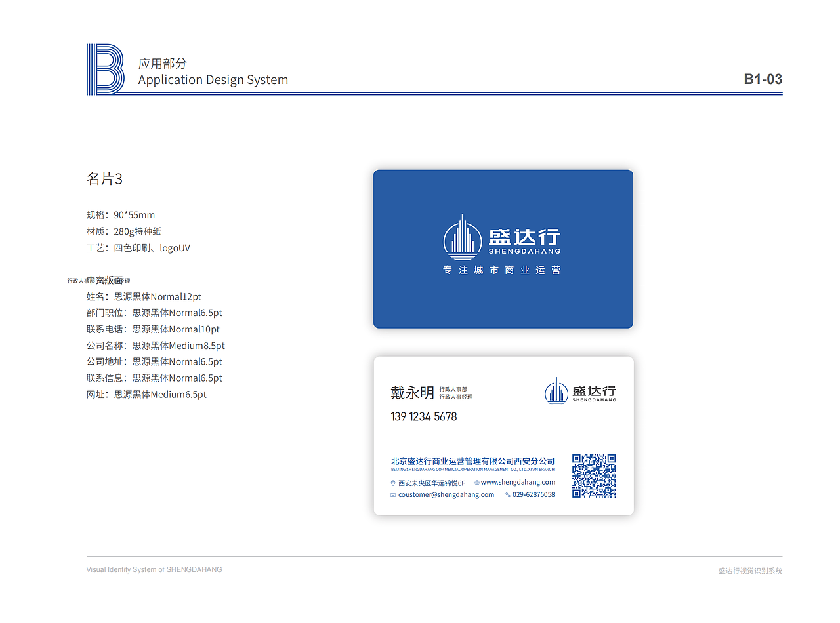Click footer text Visual Identity System of SHENGDAHANG
This screenshot has width=840, height=623.
coord(154,569)
